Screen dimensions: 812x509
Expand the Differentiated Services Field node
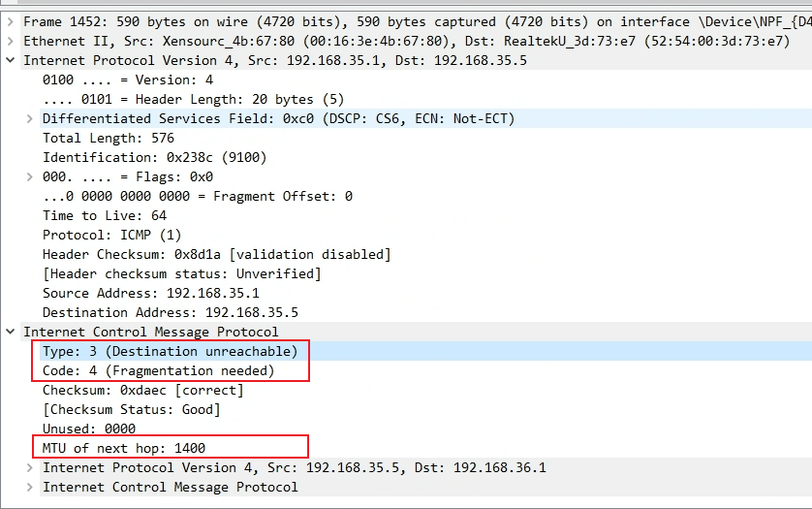tap(29, 118)
